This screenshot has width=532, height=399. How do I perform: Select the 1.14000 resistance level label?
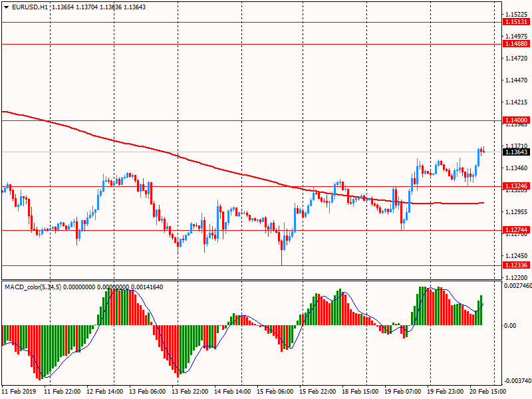pyautogui.click(x=516, y=120)
